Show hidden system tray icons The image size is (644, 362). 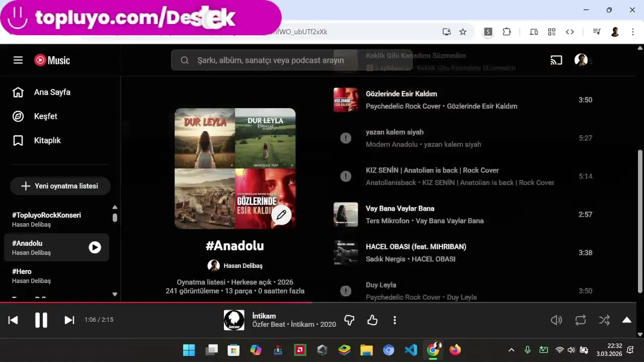pos(511,350)
